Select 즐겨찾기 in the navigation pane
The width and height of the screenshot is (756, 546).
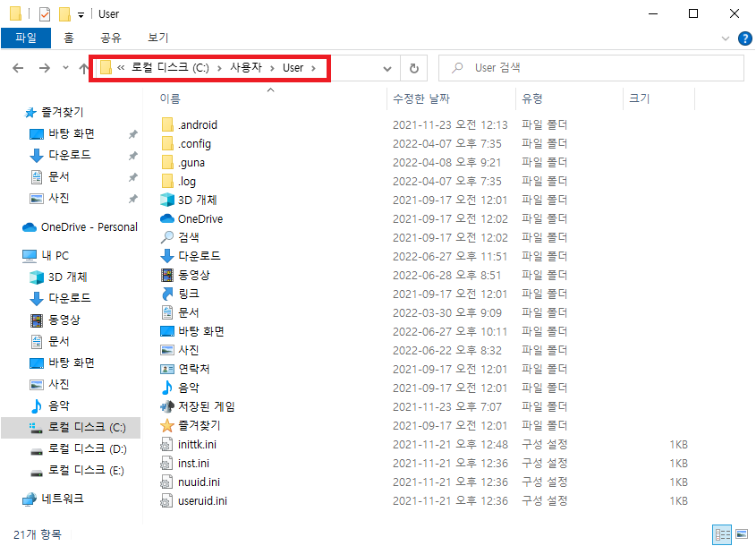tap(63, 112)
